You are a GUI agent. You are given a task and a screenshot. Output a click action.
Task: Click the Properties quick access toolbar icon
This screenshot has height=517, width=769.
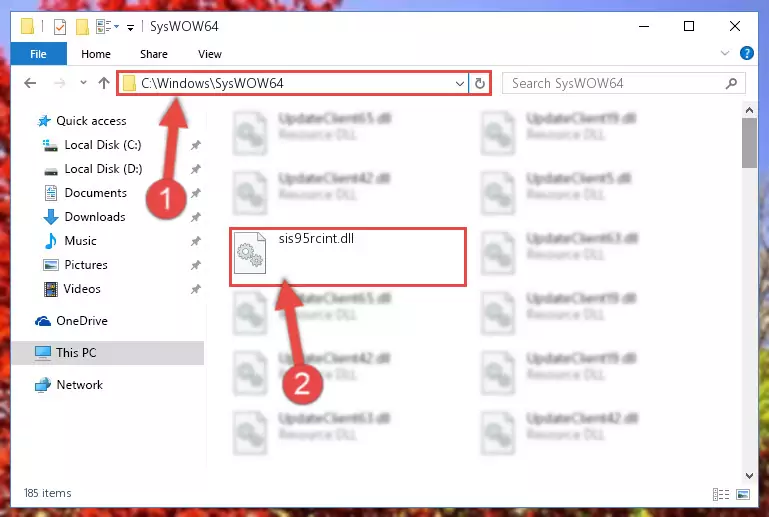60,26
